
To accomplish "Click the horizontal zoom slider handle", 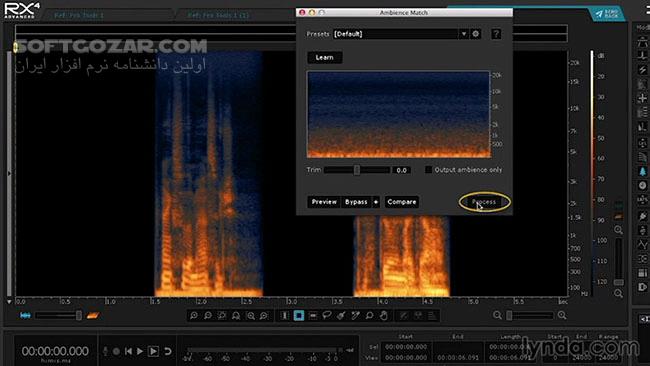I will pyautogui.click(x=509, y=316).
